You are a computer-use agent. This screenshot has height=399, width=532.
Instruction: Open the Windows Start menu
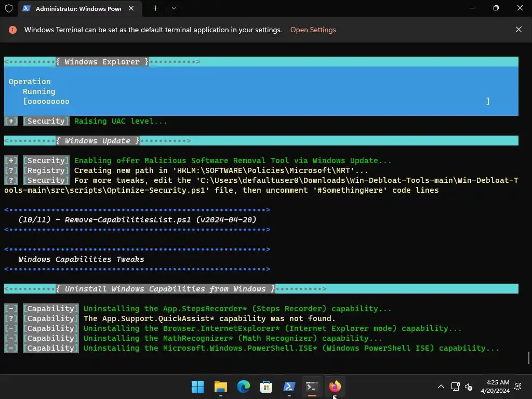click(197, 387)
